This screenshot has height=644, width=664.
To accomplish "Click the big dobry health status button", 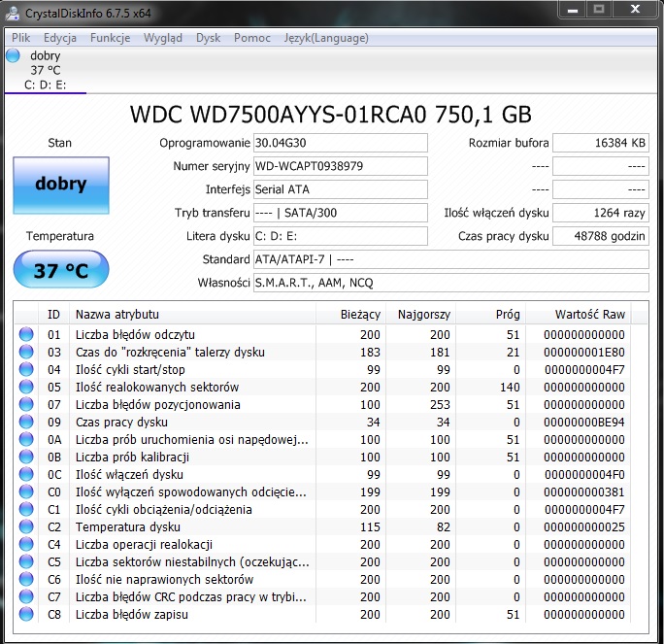I will (61, 186).
